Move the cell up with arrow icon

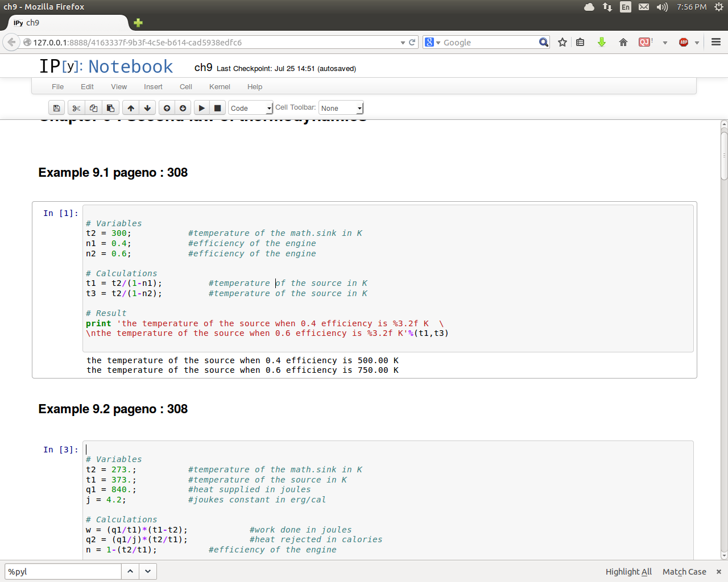coord(131,108)
